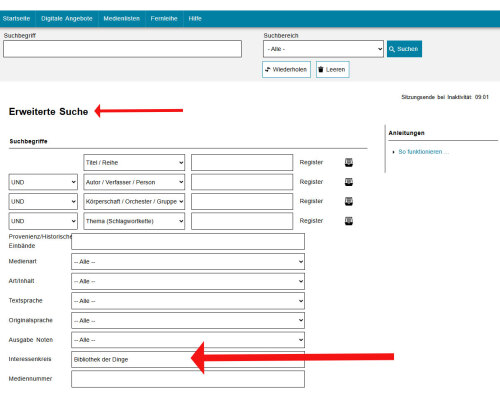Open the Autor / Verfasser / Person dropdown
The width and height of the screenshot is (500, 397).
tap(134, 182)
